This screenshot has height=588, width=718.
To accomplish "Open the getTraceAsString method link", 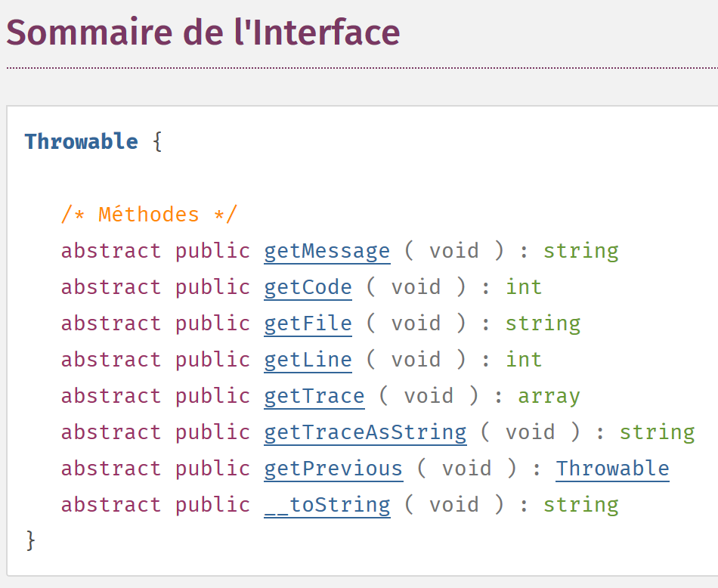I will click(365, 432).
